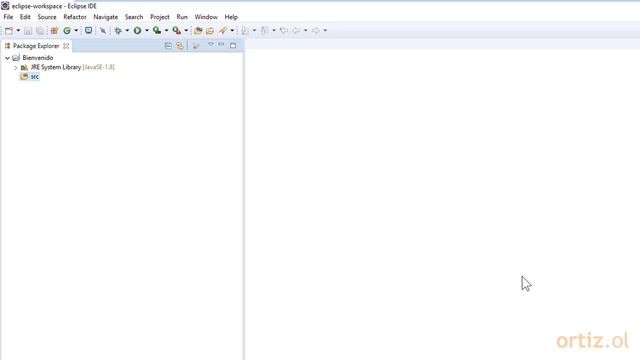The height and width of the screenshot is (360, 640).
Task: Select the Bienvenido project
Action: tap(38, 58)
